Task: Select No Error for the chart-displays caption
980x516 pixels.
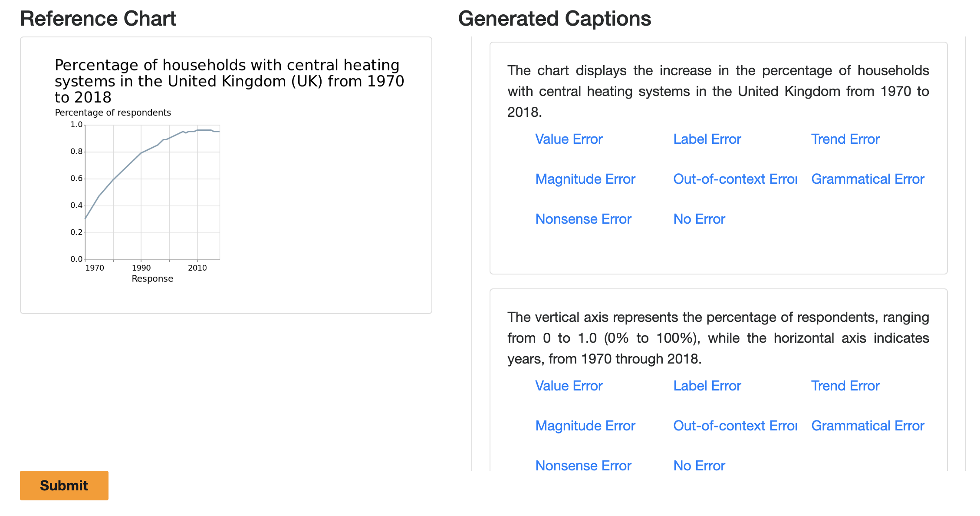Action: 699,219
